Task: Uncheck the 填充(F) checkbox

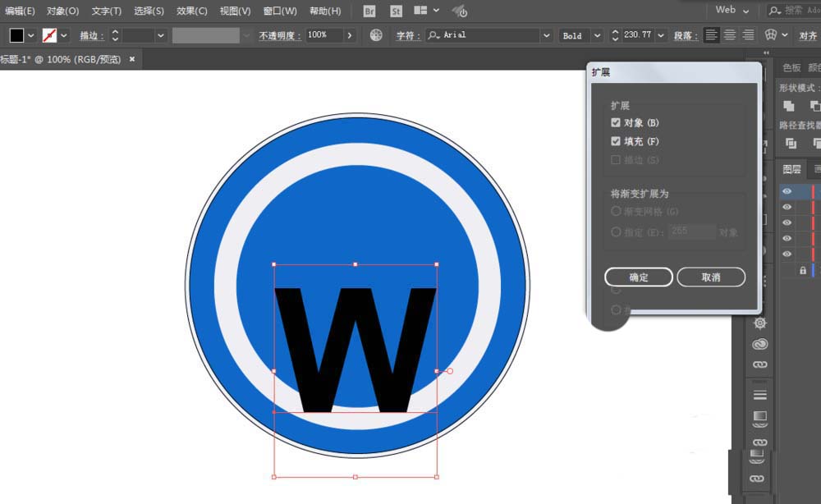Action: point(616,141)
